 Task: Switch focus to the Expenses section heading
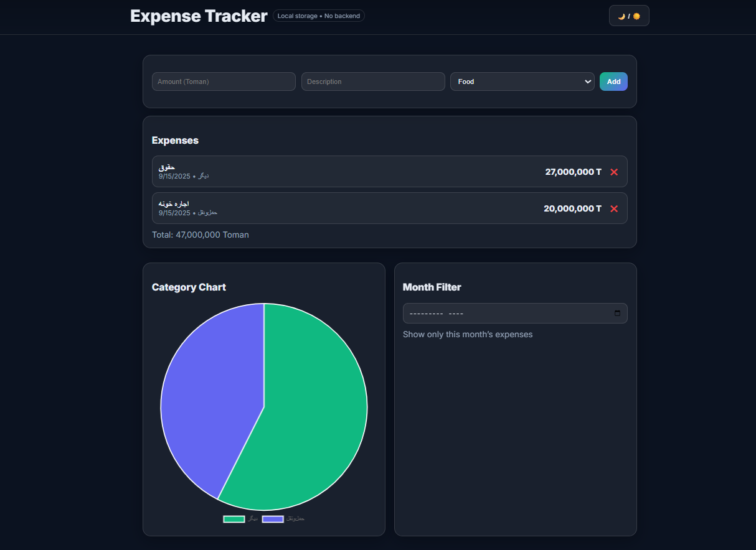(175, 140)
